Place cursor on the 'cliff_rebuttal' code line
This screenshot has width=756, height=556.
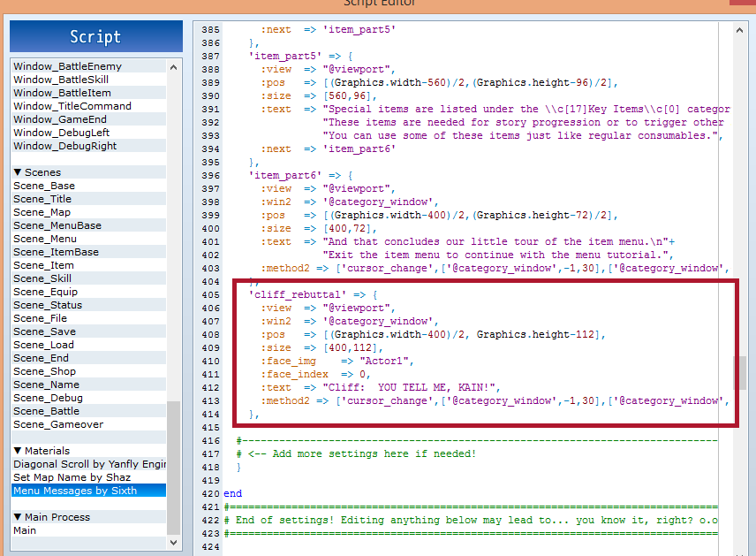tap(314, 295)
